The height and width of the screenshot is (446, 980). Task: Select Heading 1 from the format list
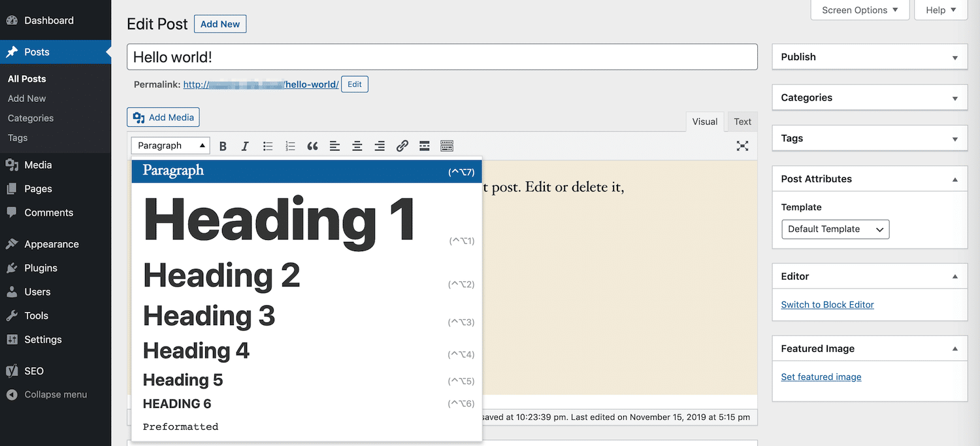point(278,220)
